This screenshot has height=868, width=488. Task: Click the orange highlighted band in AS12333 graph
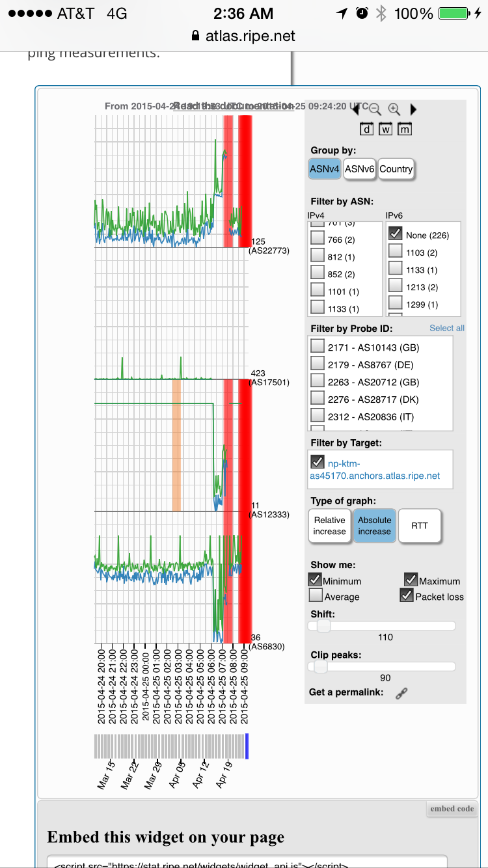point(176,446)
